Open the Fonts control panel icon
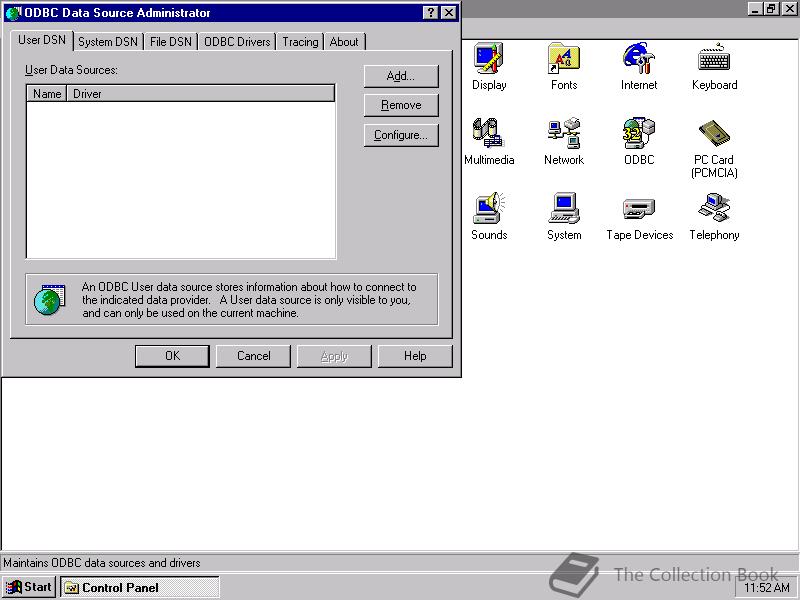Viewport: 800px width, 600px height. (x=564, y=66)
